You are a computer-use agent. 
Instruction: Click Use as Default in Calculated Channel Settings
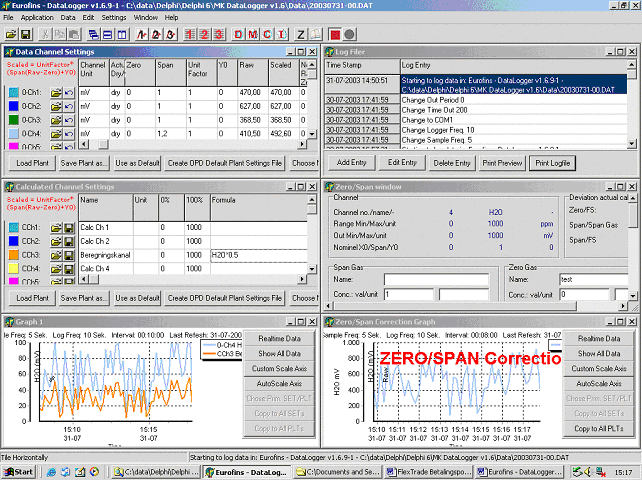[137, 298]
